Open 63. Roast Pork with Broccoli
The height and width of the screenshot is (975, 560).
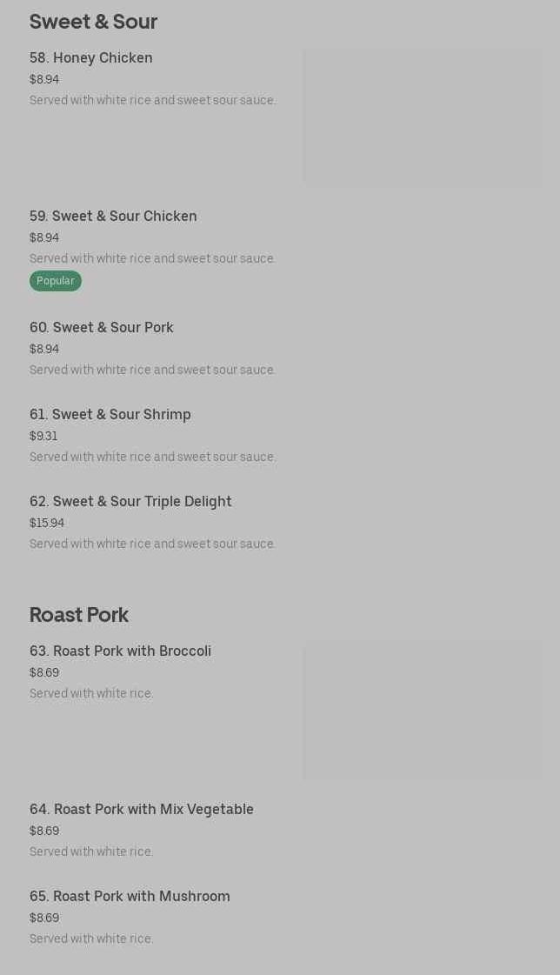tap(120, 651)
